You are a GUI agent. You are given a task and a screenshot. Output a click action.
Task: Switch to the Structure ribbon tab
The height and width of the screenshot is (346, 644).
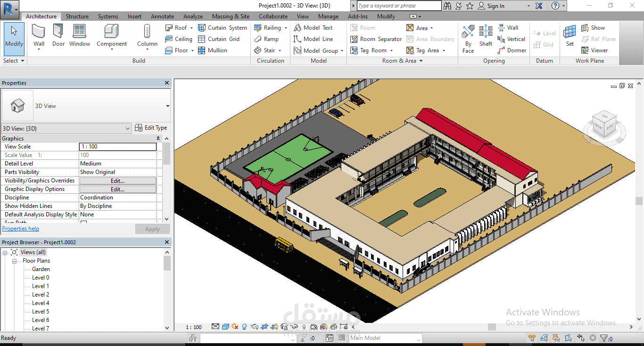pyautogui.click(x=77, y=16)
